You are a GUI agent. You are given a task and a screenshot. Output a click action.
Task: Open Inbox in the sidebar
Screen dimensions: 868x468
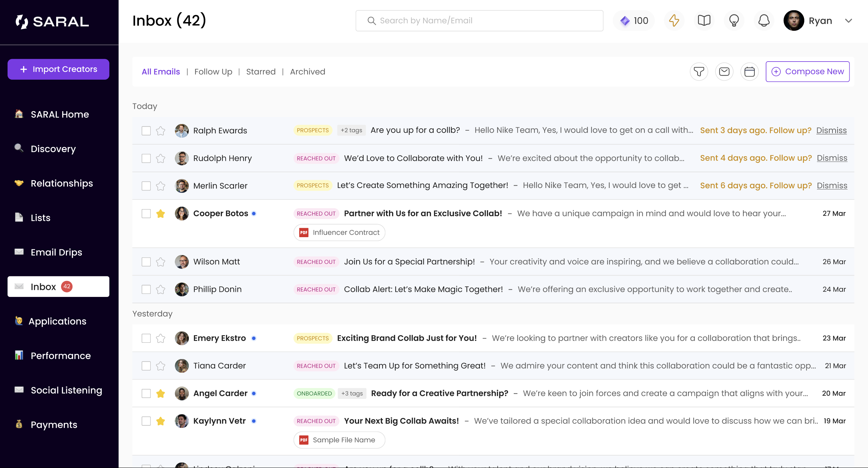point(58,287)
